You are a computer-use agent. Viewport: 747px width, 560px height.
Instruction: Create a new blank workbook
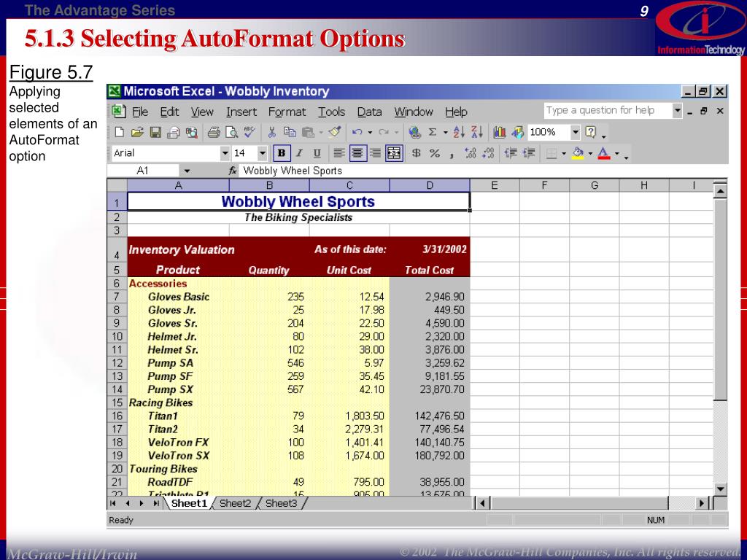point(119,133)
